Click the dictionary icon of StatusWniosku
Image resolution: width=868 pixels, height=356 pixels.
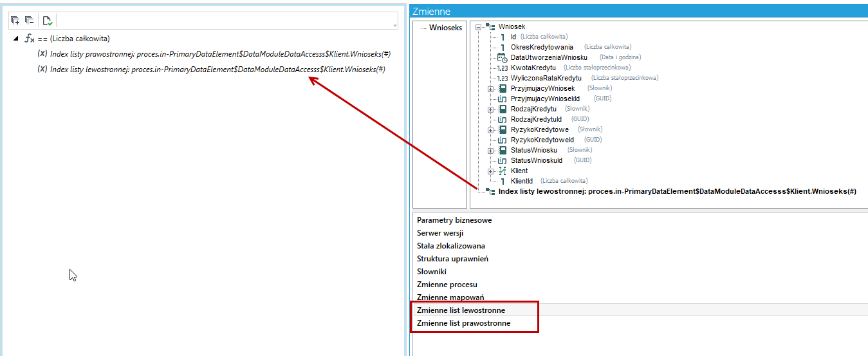click(503, 150)
